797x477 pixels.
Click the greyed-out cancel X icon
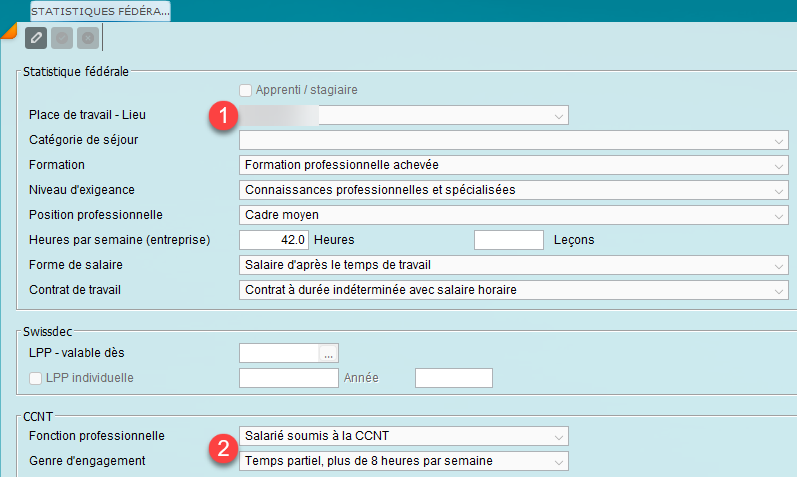tap(88, 38)
